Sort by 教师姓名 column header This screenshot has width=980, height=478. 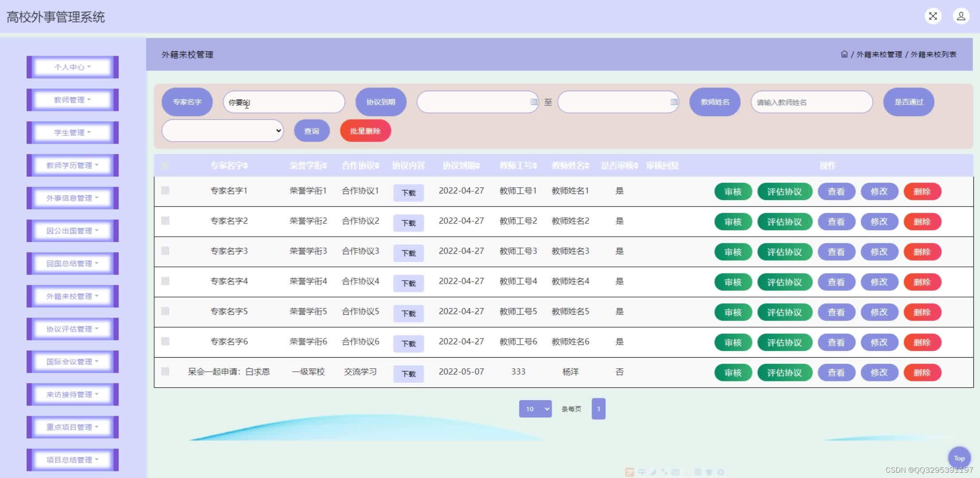[x=570, y=166]
